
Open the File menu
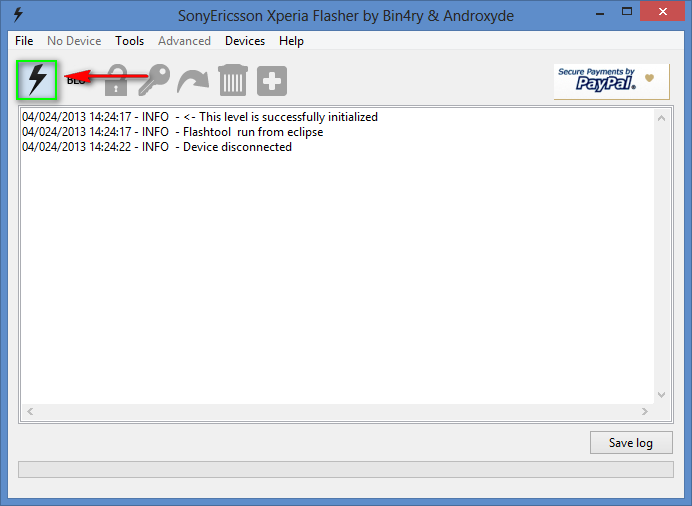24,41
